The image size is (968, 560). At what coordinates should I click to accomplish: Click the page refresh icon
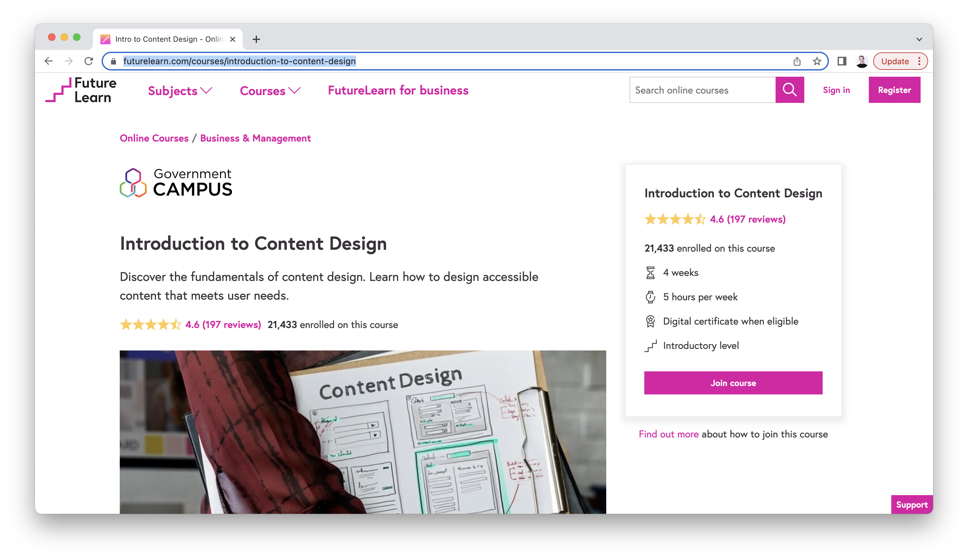[x=89, y=61]
